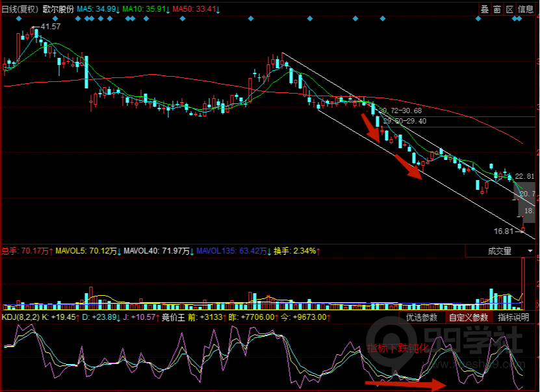540x392 pixels.
Task: Click the 叠 overlay icon in top toolbar
Action: tap(484, 9)
